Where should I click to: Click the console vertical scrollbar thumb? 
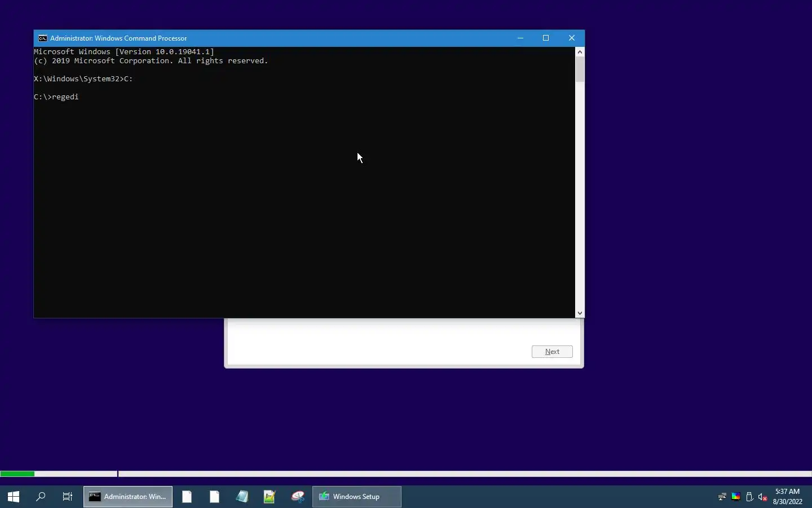coord(580,70)
